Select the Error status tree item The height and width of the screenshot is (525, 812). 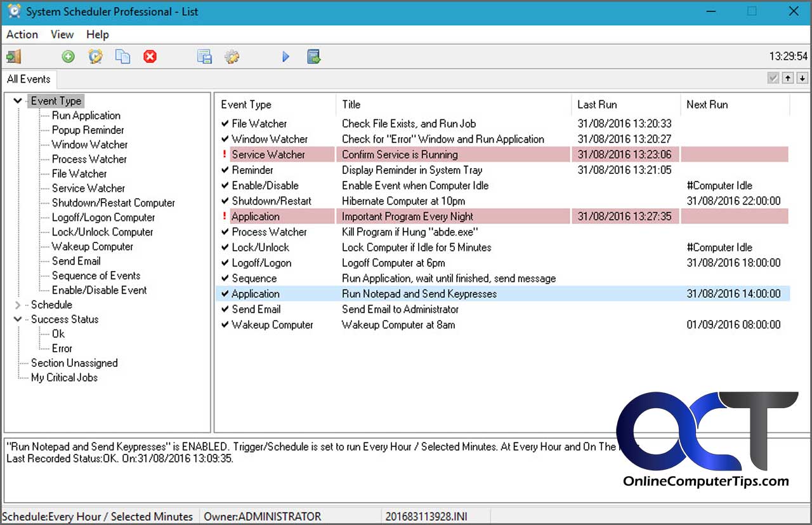(62, 349)
